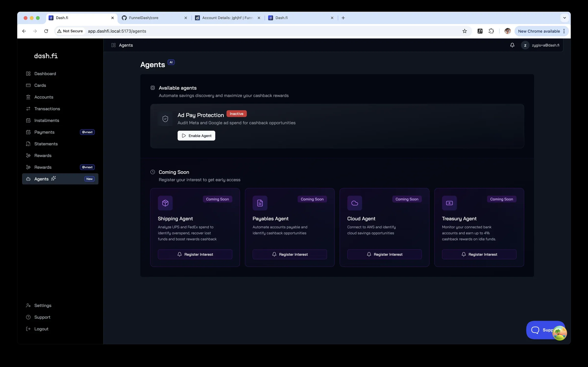
Task: Expand the tab search dropdown arrow
Action: [x=564, y=18]
